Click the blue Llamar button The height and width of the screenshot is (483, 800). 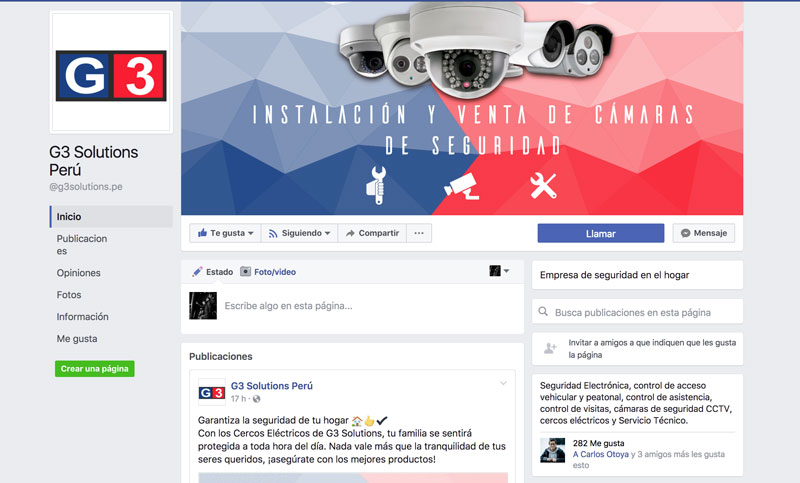coord(601,233)
